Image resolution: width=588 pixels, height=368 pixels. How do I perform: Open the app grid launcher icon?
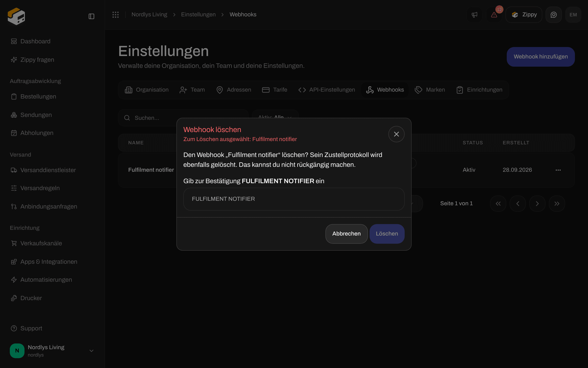click(x=115, y=15)
